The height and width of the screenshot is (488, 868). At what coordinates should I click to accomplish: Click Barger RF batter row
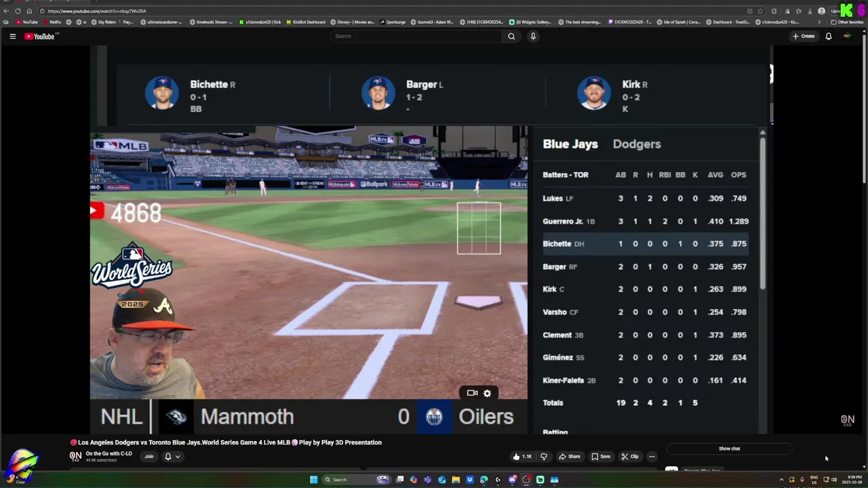coord(645,266)
